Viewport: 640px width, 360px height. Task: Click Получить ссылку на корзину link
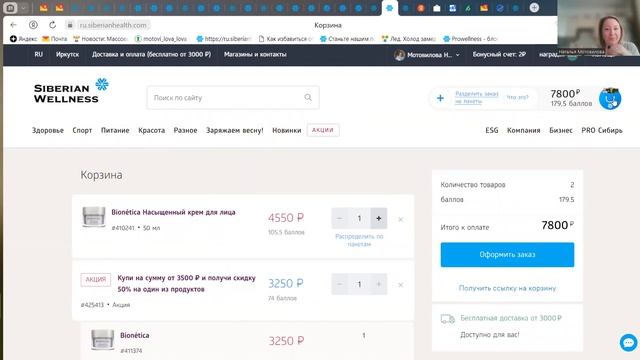507,288
